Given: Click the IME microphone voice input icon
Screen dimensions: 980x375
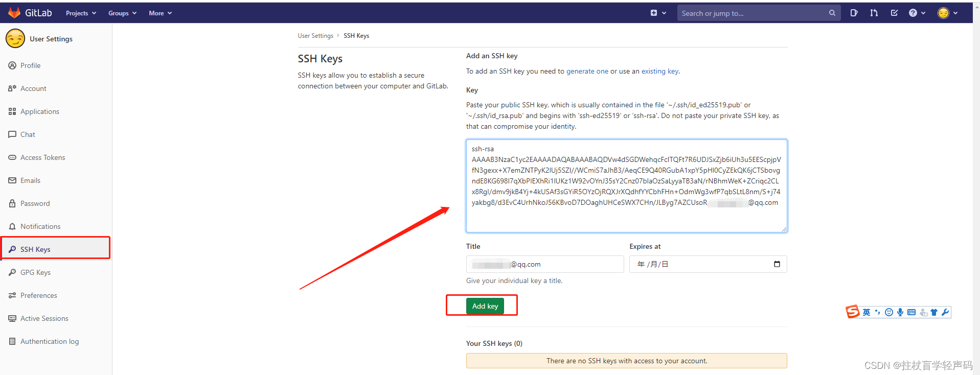Looking at the screenshot, I should point(900,312).
